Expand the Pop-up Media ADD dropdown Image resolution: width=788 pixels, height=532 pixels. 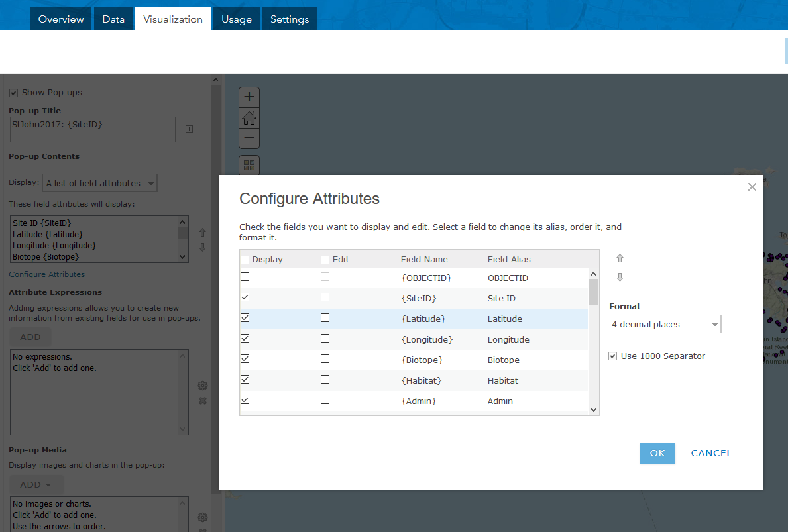coord(36,484)
